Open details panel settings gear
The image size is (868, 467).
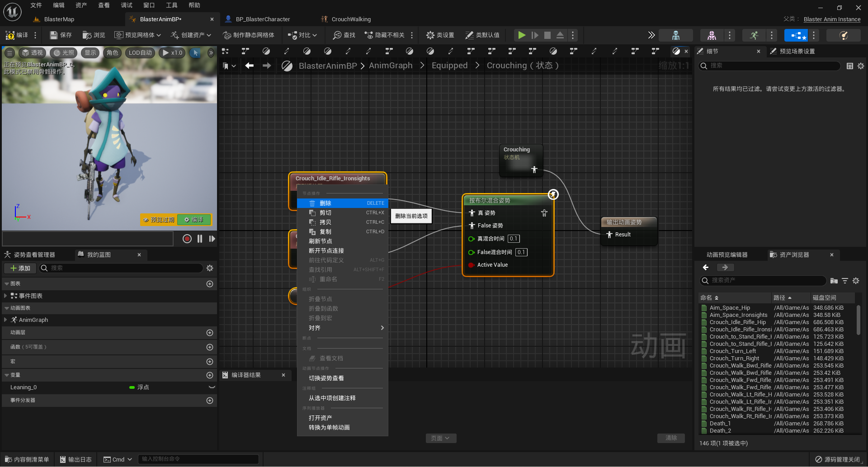[861, 66]
